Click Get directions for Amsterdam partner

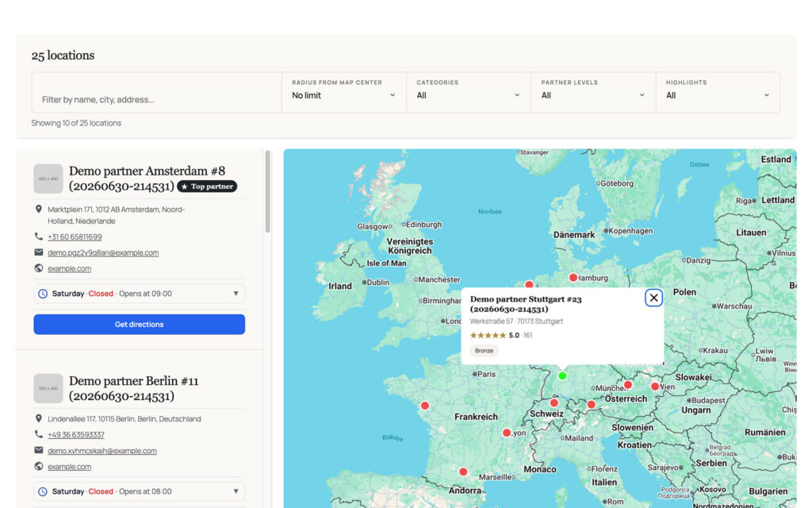pos(140,324)
